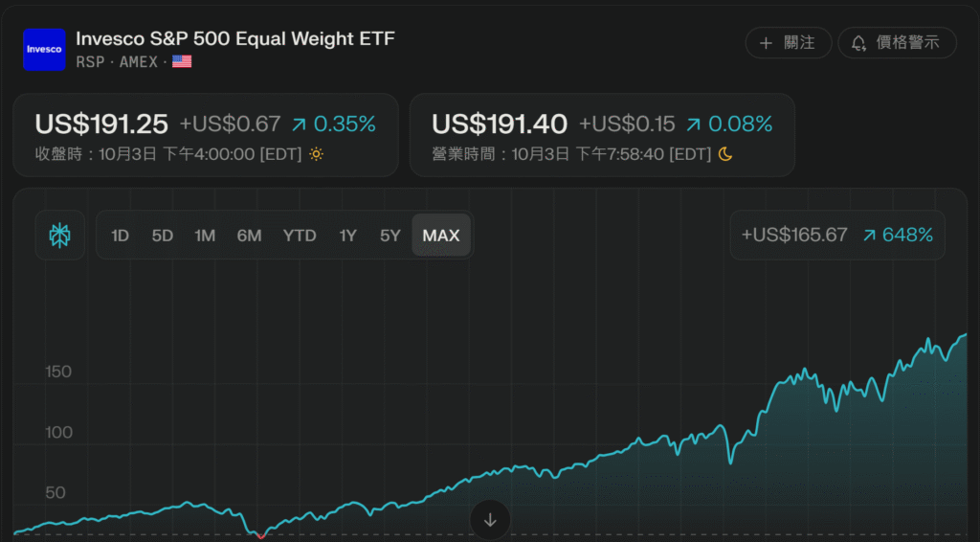Screen dimensions: 980x542
Task: Click the 關注 follow button
Action: pos(788,43)
